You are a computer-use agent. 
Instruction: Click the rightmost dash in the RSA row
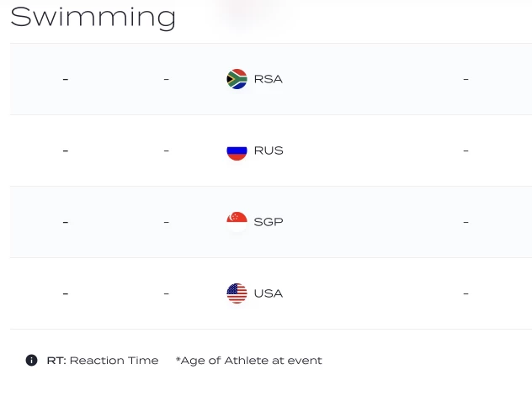click(465, 79)
